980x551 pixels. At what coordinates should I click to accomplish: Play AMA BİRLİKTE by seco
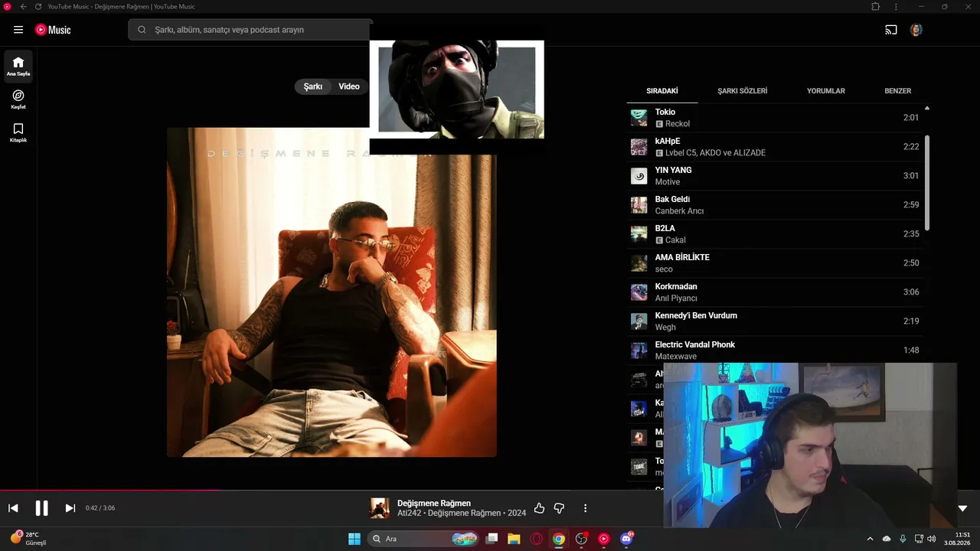[774, 263]
